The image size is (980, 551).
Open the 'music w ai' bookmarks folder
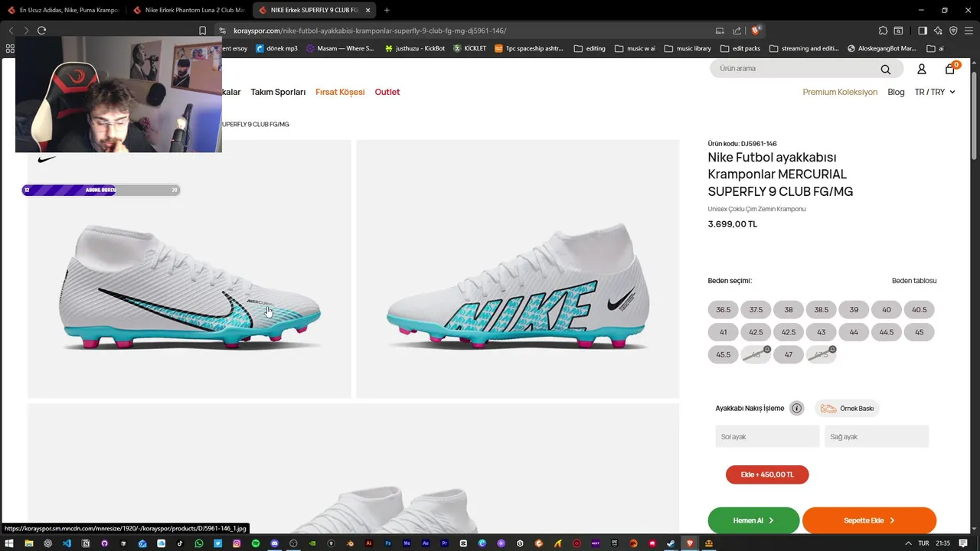pyautogui.click(x=634, y=48)
